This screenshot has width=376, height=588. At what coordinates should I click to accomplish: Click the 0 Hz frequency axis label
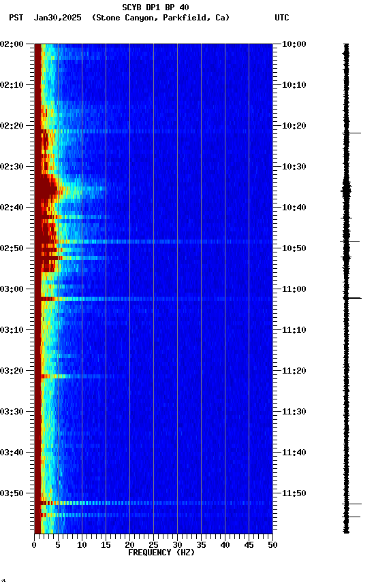coord(34,545)
